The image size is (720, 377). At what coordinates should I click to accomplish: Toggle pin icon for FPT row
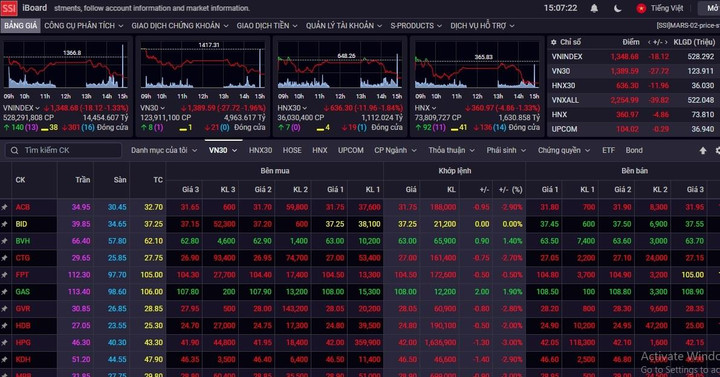point(5,275)
